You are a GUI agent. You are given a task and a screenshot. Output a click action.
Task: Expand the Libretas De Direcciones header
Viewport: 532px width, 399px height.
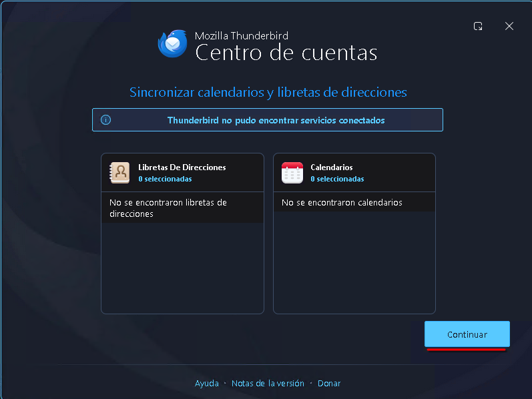pos(182,167)
